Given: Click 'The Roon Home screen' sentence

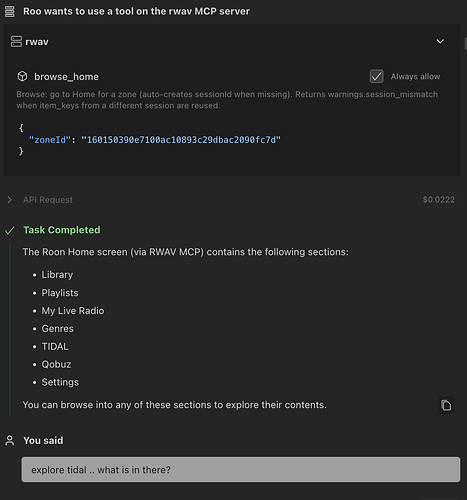Looking at the screenshot, I should pos(185,252).
